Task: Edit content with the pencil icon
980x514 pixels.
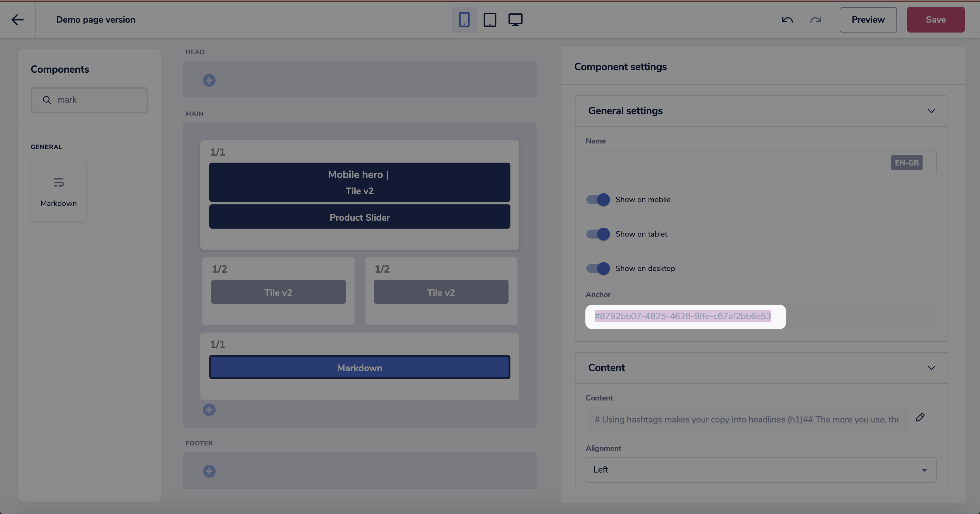Action: [x=920, y=417]
